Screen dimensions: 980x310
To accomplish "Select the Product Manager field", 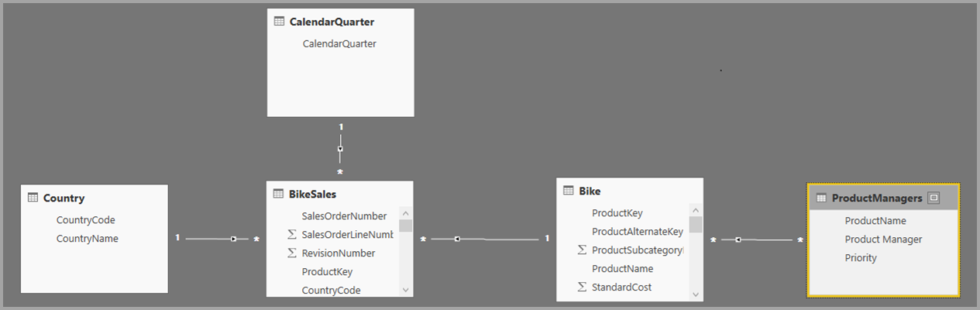I will tap(883, 239).
